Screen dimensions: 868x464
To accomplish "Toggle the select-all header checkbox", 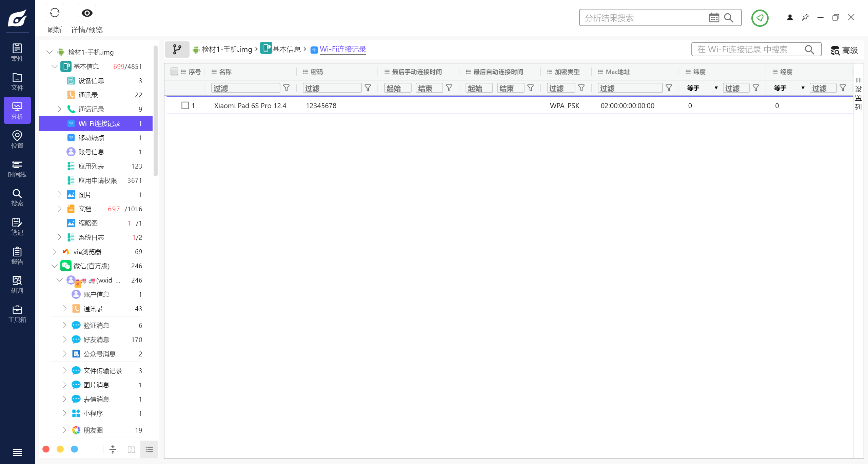I will tap(174, 72).
